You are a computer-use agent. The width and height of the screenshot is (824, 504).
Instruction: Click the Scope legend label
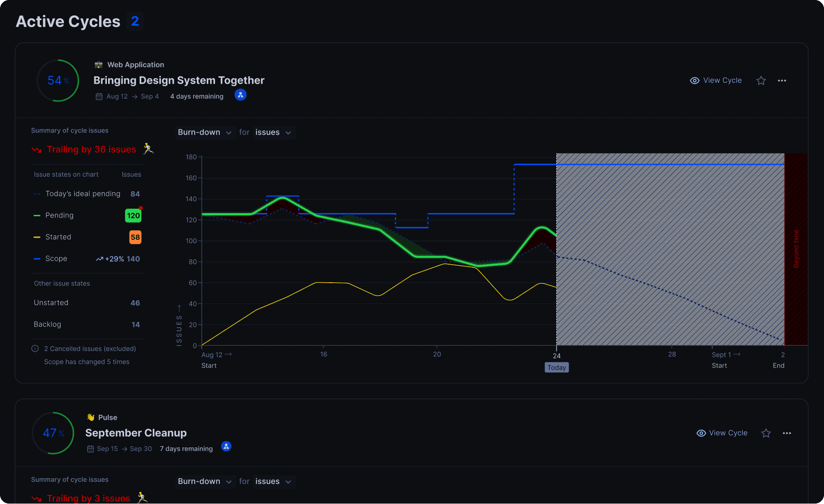click(x=56, y=259)
